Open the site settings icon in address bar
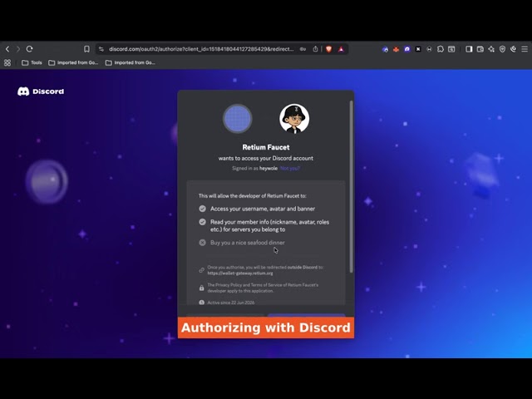 pyautogui.click(x=101, y=49)
